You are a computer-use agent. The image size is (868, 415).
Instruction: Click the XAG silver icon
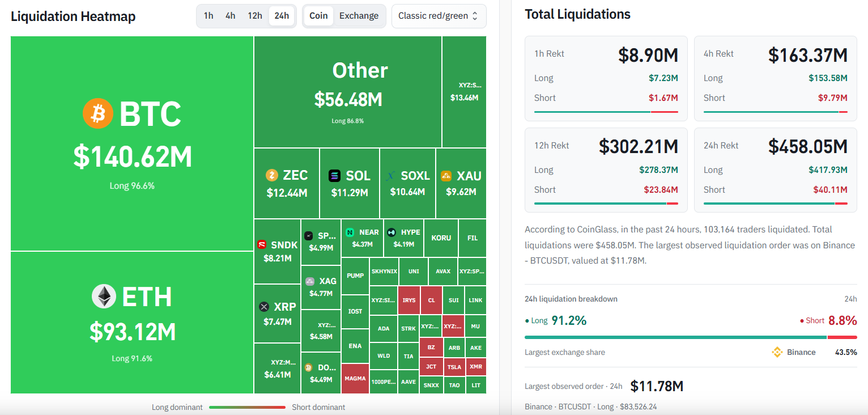(x=310, y=281)
